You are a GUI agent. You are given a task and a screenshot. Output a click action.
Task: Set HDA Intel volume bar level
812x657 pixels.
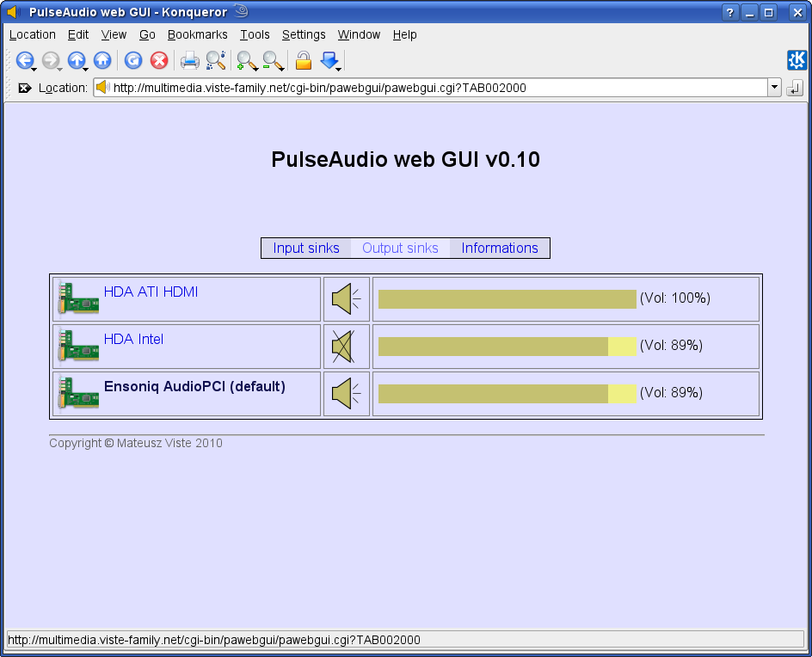click(x=507, y=347)
